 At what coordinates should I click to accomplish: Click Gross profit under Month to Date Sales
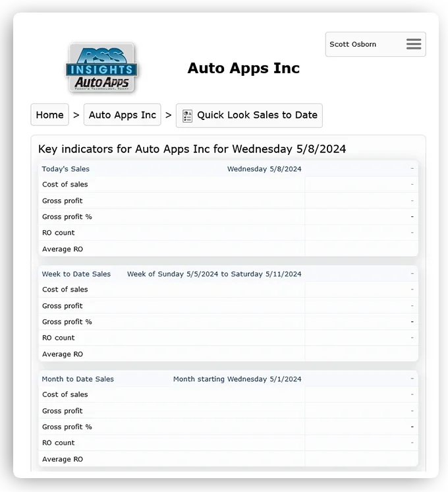click(63, 411)
